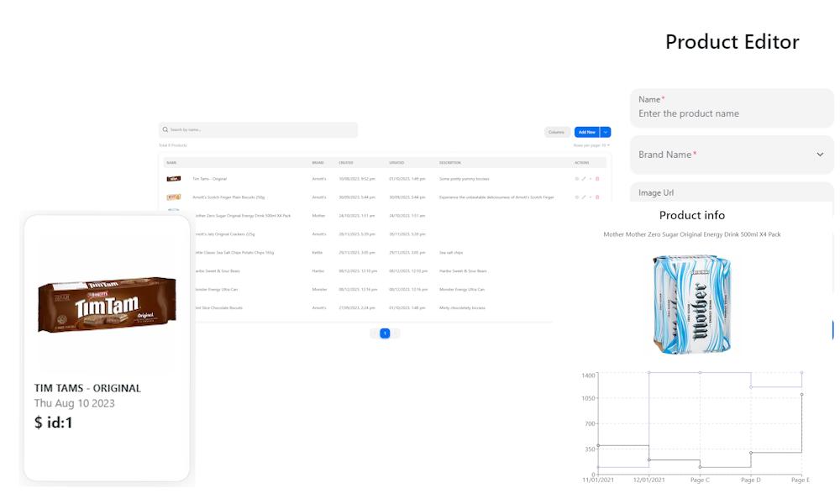This screenshot has height=504, width=840.
Task: Sort by the BRAND column header
Action: [318, 163]
